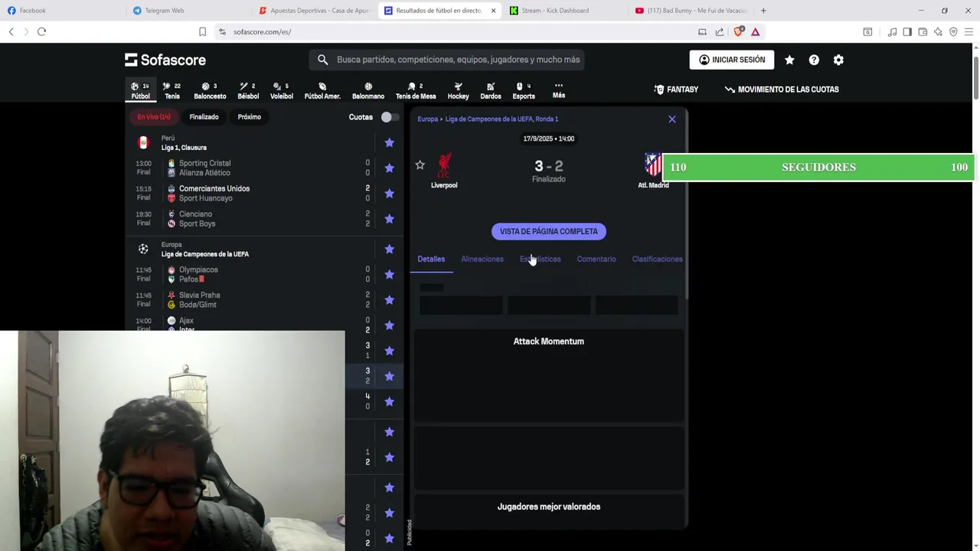980x551 pixels.
Task: Bookmark this page in the address bar
Action: [x=202, y=31]
